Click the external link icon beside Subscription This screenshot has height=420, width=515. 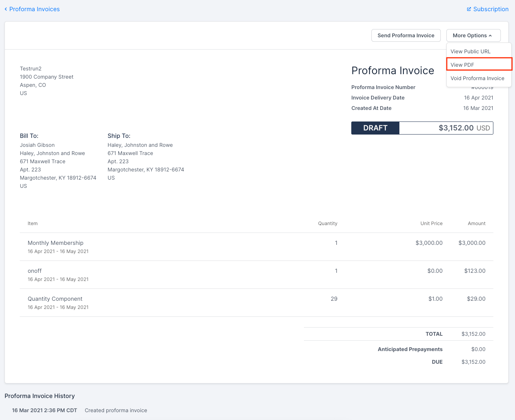coord(469,9)
